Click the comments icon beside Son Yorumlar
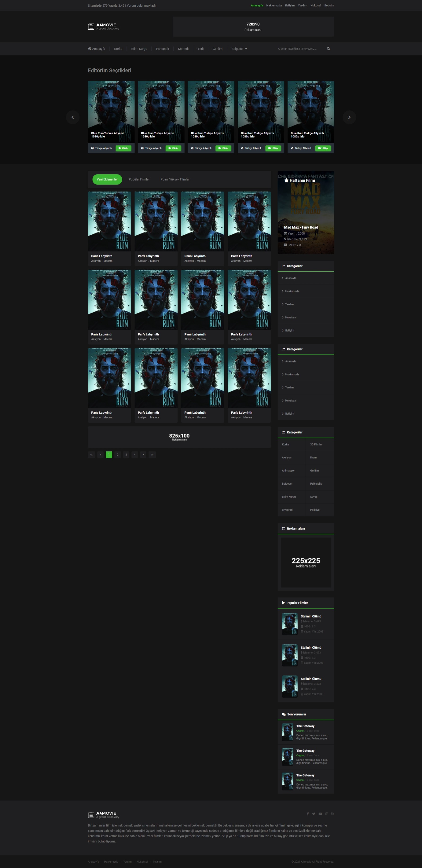422x868 pixels. [x=284, y=714]
